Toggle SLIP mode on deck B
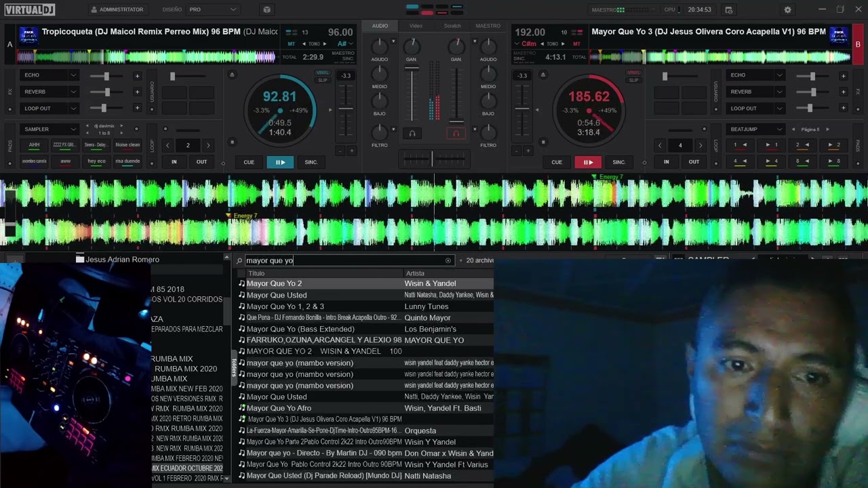The height and width of the screenshot is (488, 868). point(633,80)
